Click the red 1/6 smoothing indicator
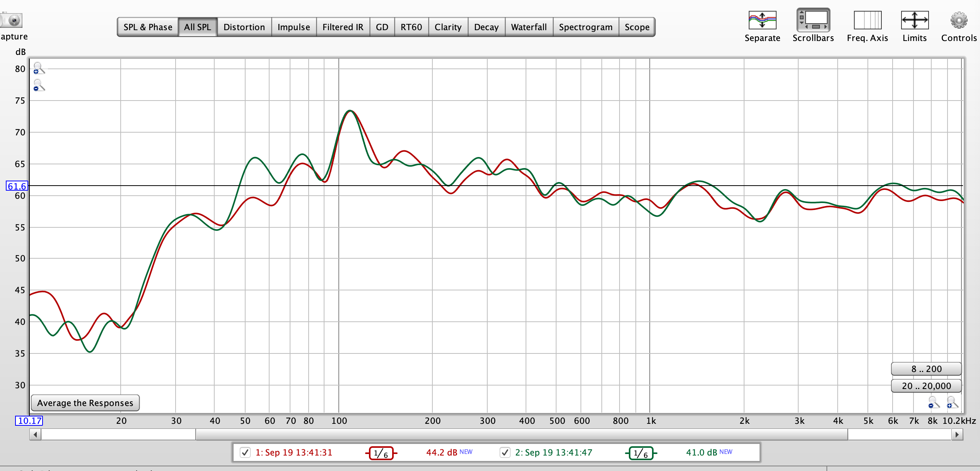The image size is (980, 471). (x=381, y=453)
